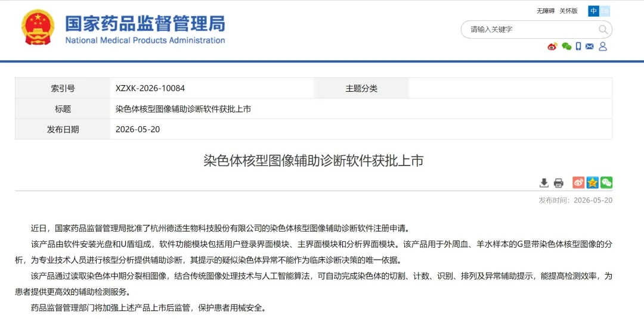Enable 无障碍 accessibility mode

click(546, 11)
